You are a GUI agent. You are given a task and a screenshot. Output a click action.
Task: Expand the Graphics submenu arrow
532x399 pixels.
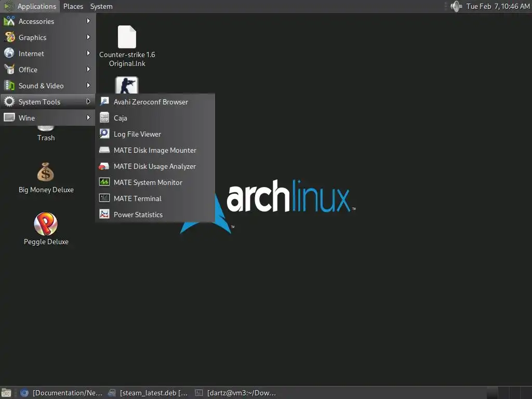(x=88, y=37)
